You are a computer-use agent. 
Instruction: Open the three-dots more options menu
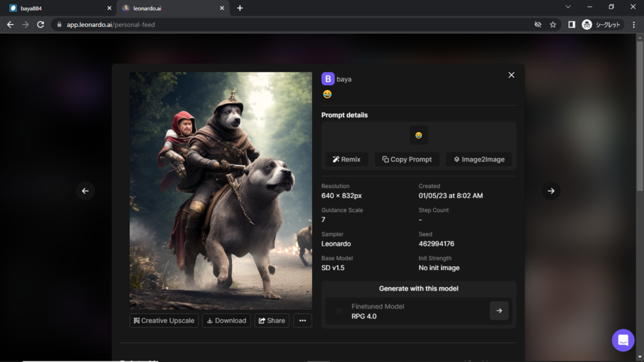pos(303,321)
